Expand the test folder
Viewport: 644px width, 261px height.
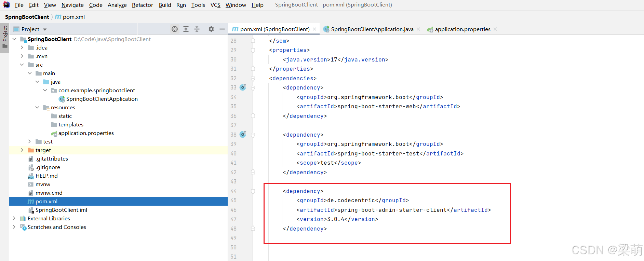(x=30, y=141)
